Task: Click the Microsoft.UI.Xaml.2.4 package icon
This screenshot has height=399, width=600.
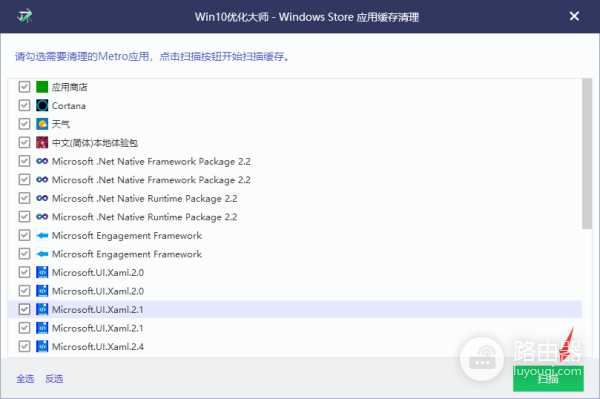Action: pyautogui.click(x=42, y=346)
